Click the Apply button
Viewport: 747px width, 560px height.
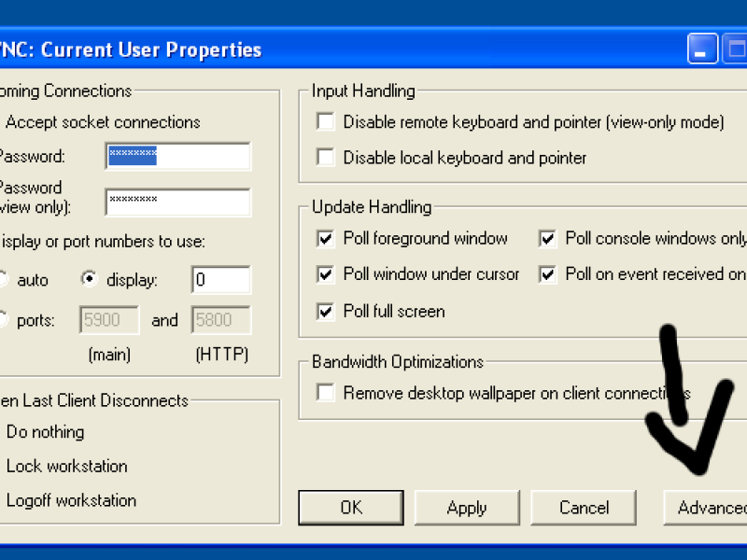pos(467,508)
